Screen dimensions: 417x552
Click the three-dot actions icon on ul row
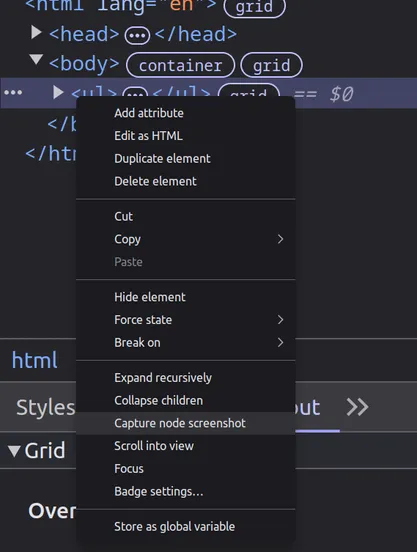point(13,93)
